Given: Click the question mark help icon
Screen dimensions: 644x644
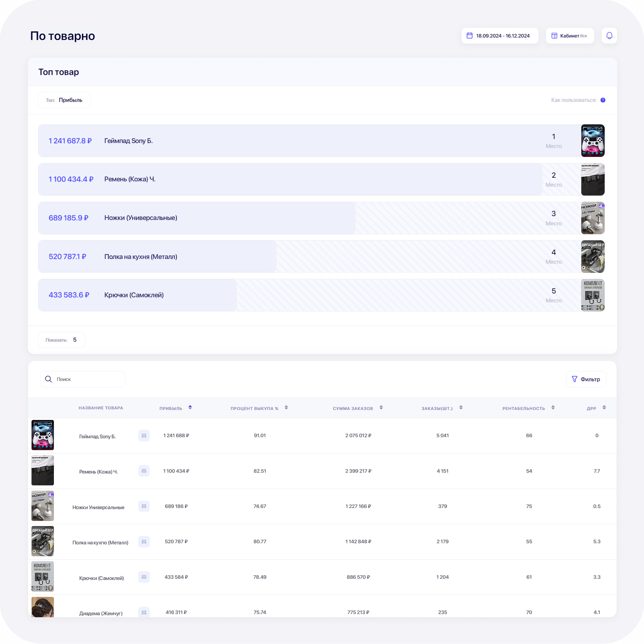Looking at the screenshot, I should pyautogui.click(x=603, y=100).
